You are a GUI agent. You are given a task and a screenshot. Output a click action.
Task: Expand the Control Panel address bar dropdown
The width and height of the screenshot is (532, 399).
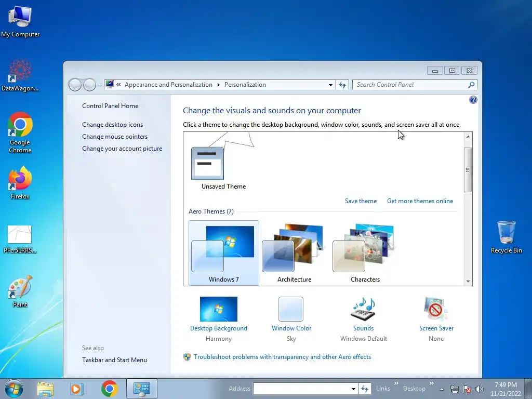click(330, 85)
